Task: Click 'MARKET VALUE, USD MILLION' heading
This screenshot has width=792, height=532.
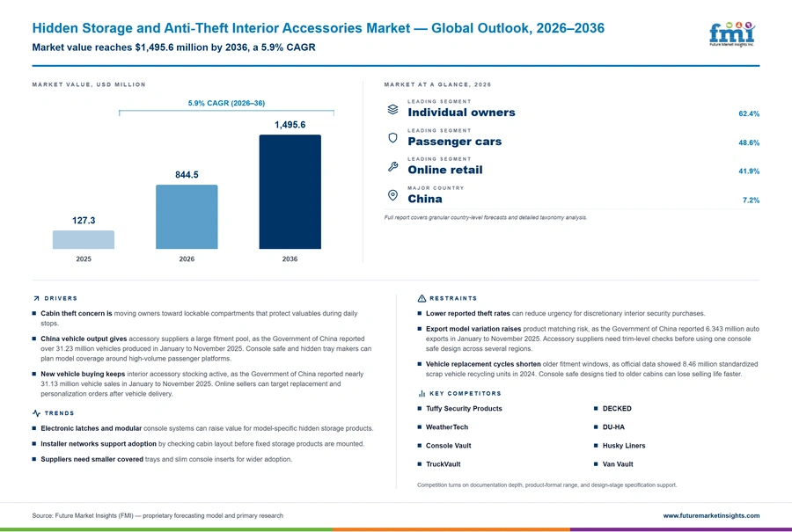Action: [x=89, y=84]
